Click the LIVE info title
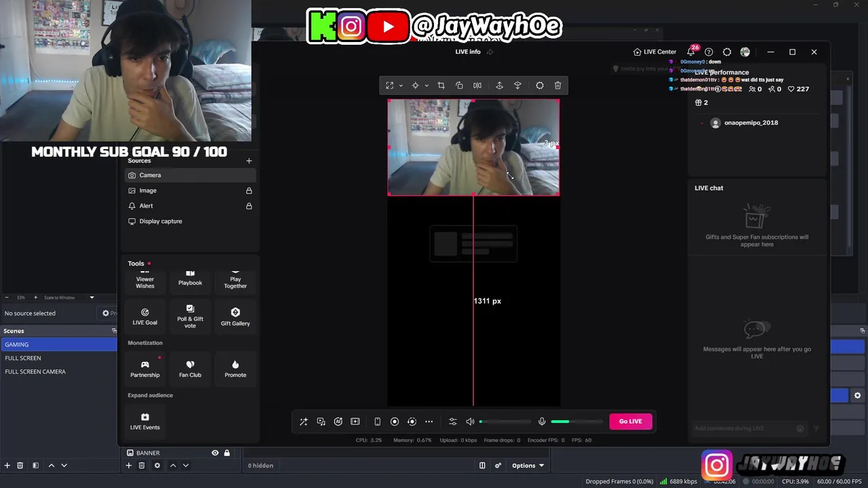 [x=468, y=52]
